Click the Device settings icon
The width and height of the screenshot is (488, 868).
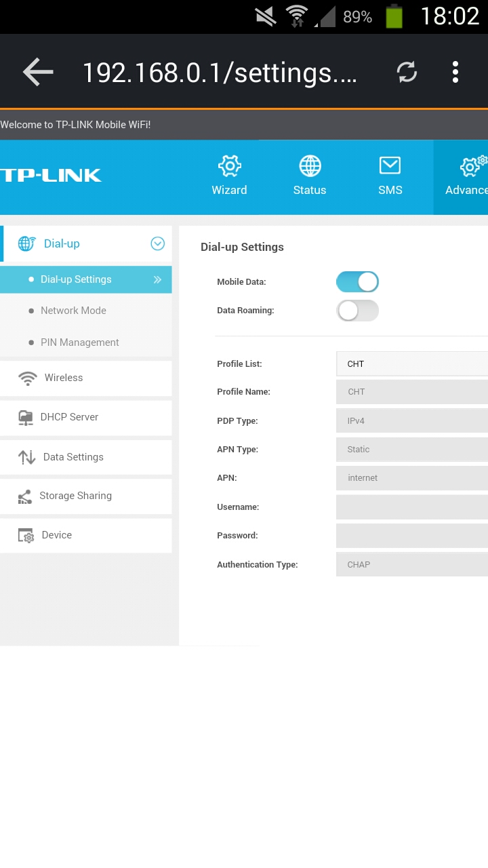point(26,536)
